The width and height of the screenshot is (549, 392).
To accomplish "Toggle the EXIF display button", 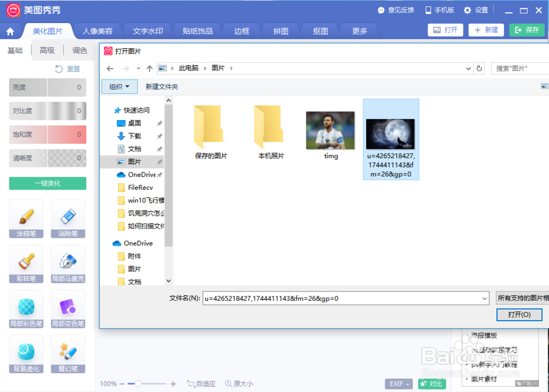I will [398, 384].
